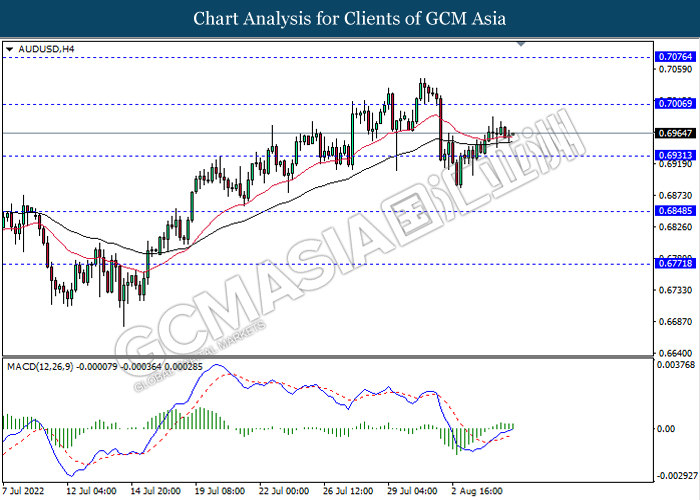
Task: Click the 0.69313 support level label
Action: [676, 155]
